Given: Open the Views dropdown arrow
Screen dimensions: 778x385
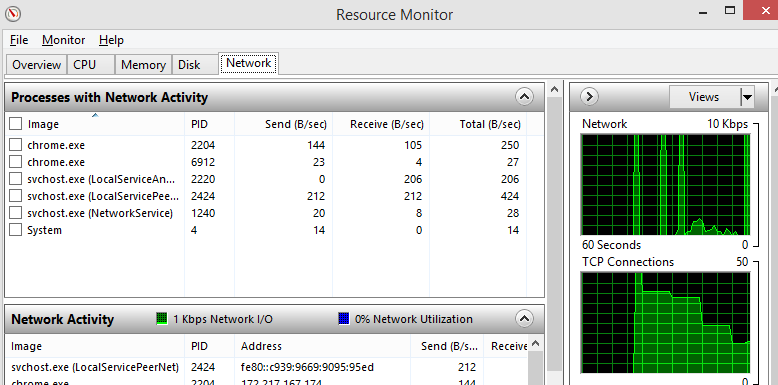Looking at the screenshot, I should 747,97.
